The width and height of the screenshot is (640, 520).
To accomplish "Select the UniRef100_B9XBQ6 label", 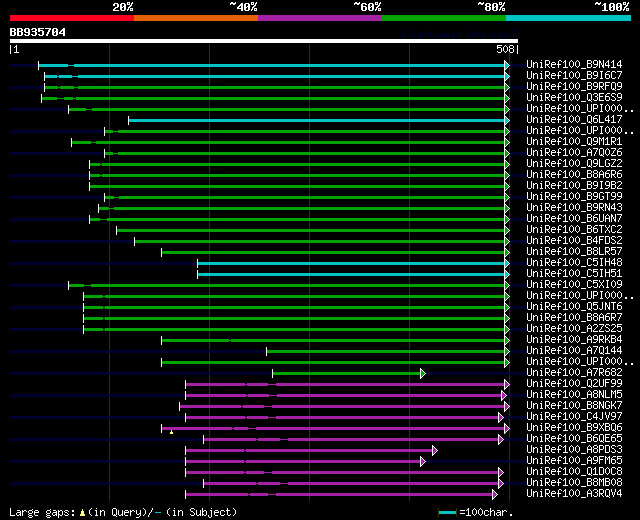I will tap(574, 428).
